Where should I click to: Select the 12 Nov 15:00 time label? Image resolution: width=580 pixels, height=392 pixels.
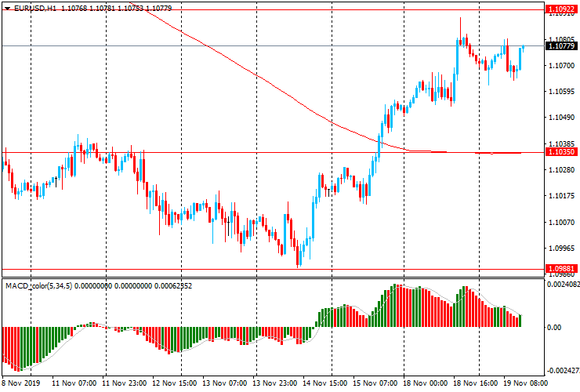point(174,383)
